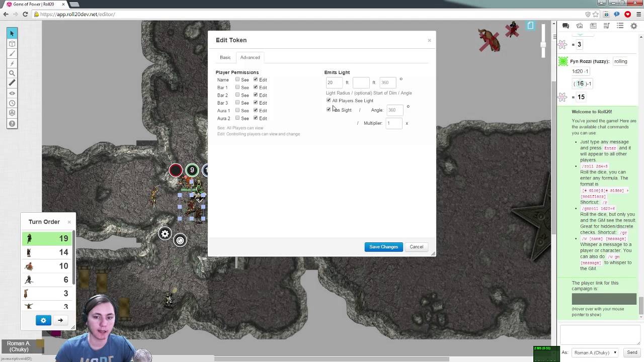Screen dimensions: 644x362
Task: Open the speaking As dropdown
Action: coord(596,352)
